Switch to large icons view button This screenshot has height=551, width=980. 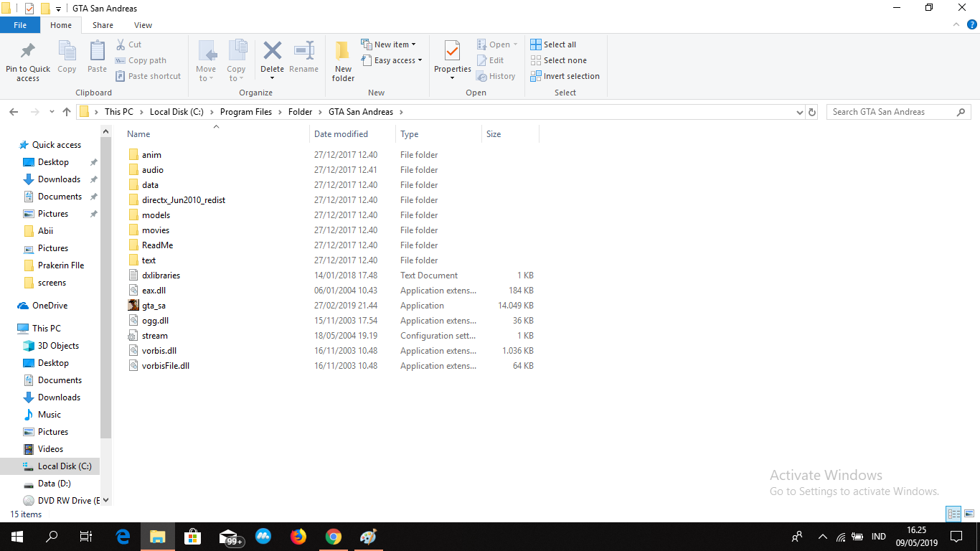point(969,514)
